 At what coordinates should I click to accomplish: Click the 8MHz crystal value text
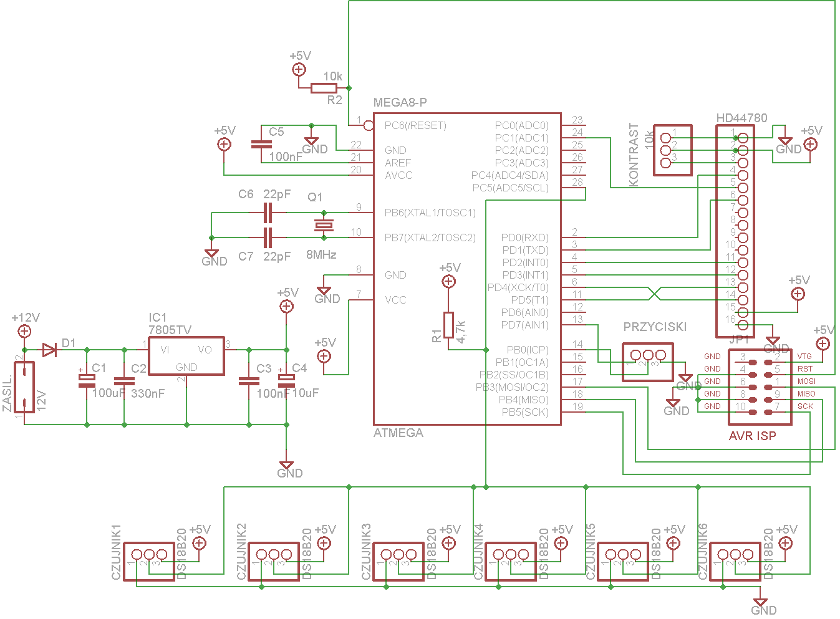[321, 254]
